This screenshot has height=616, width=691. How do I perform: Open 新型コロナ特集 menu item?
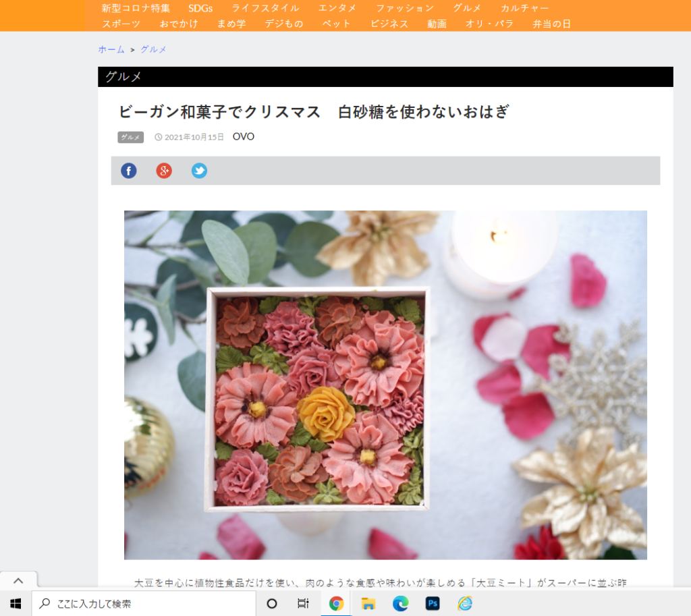pos(136,8)
